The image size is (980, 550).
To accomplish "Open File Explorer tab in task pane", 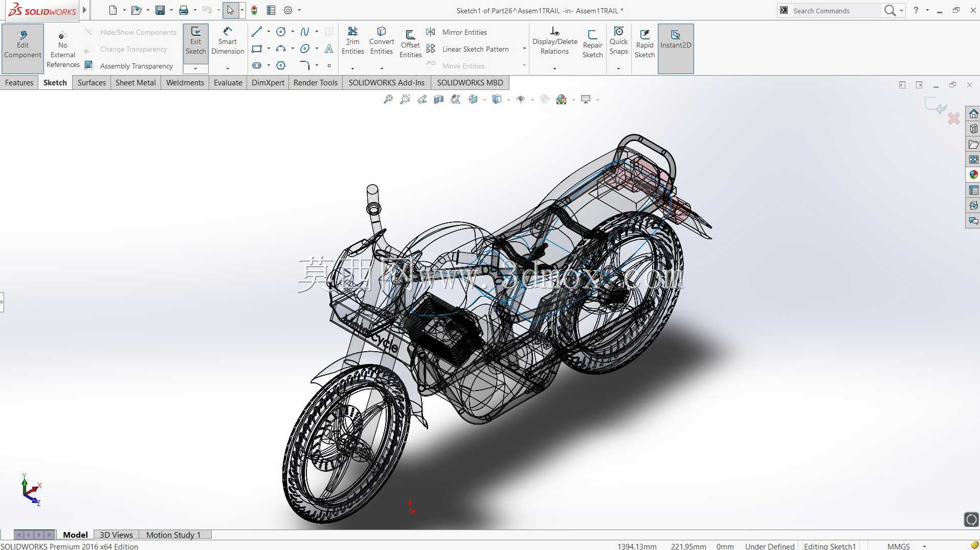I will pos(973,144).
